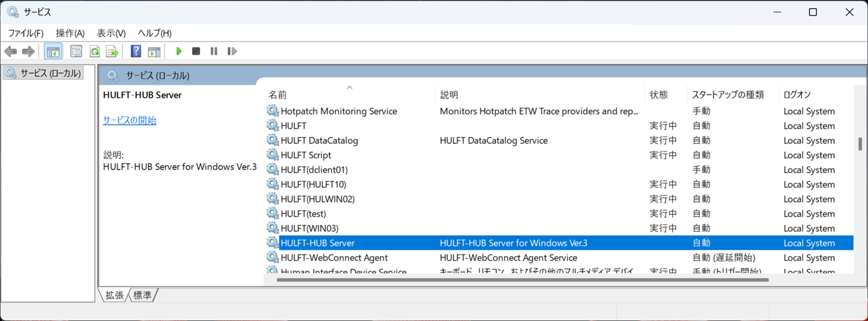Viewport: 868px width, 321px height.
Task: Click 実行中 status of HULFT Script
Action: pos(663,155)
